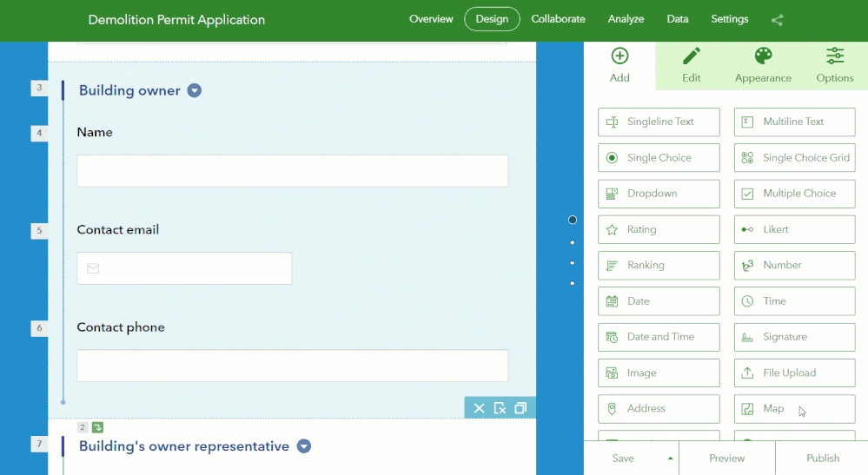Add a Ranking question
The image size is (868, 475).
pos(659,266)
